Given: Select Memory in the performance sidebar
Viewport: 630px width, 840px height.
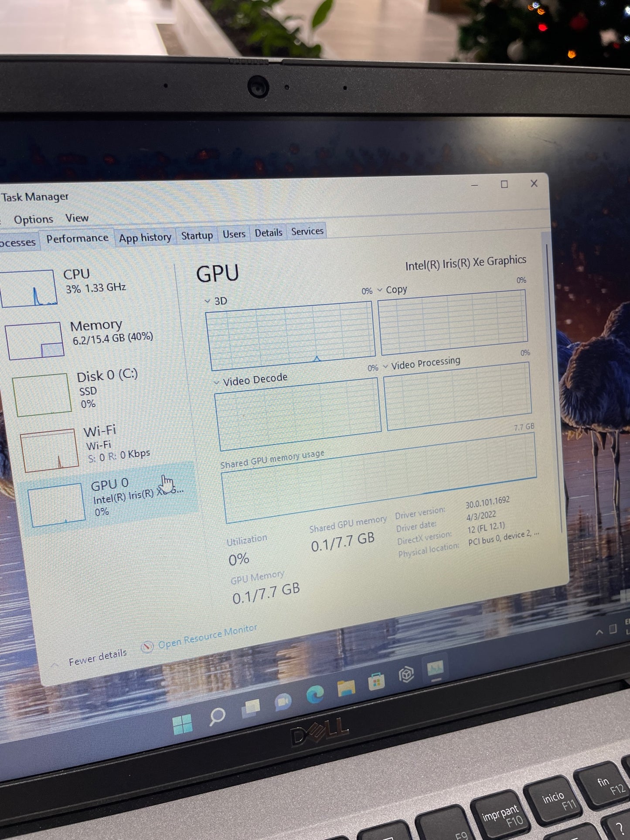Looking at the screenshot, I should 96,331.
